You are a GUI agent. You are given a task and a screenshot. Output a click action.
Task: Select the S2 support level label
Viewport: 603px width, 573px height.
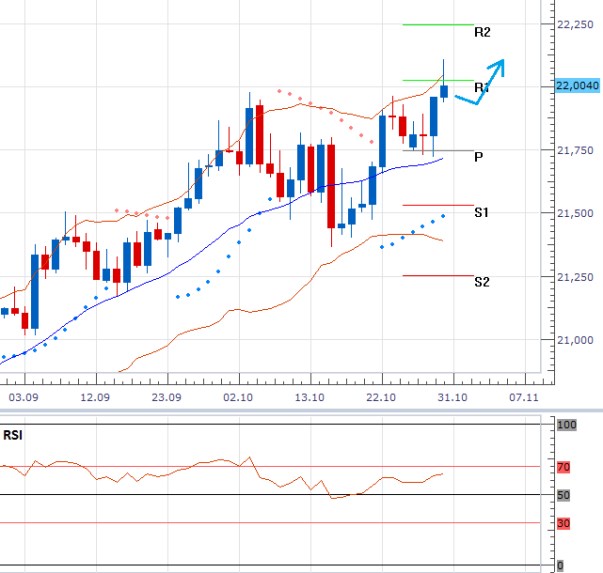(481, 282)
